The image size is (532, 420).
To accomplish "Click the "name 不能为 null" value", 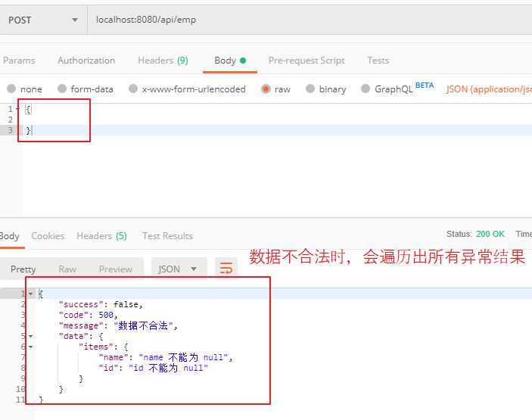I will [185, 357].
